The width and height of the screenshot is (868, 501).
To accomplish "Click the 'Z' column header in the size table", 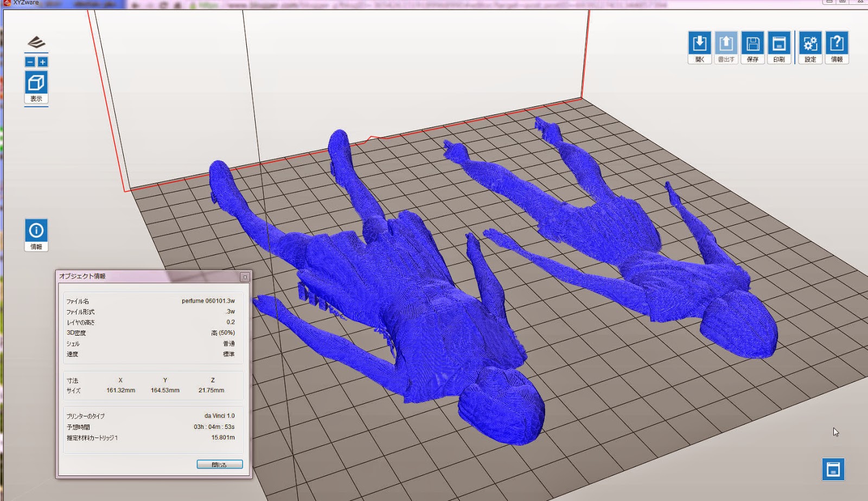I will pos(213,380).
